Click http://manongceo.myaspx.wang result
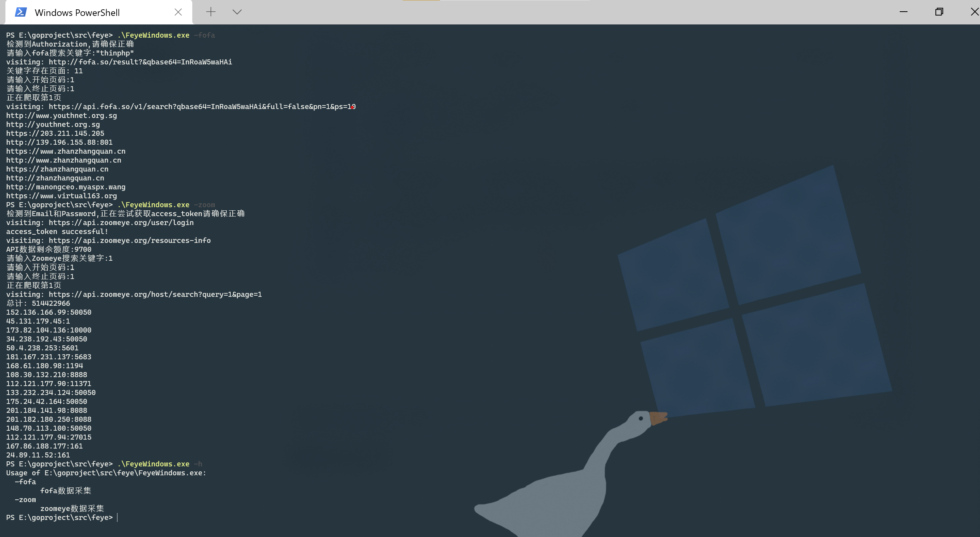Screen dimensions: 980x537 point(66,187)
